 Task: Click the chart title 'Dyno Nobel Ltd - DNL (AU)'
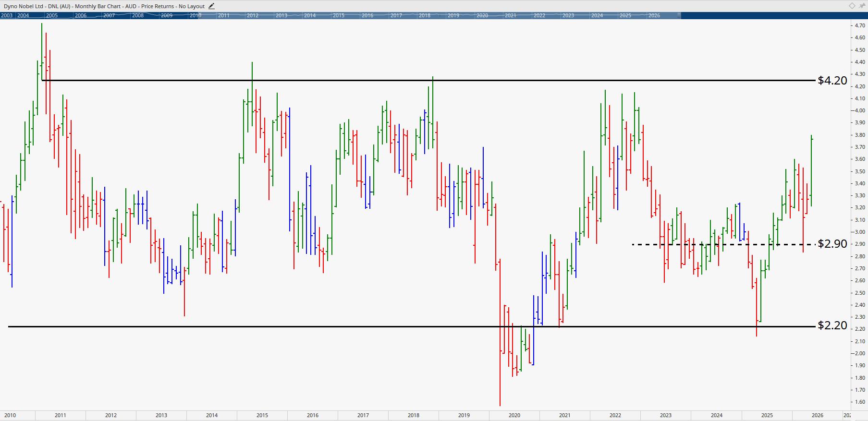(37, 6)
